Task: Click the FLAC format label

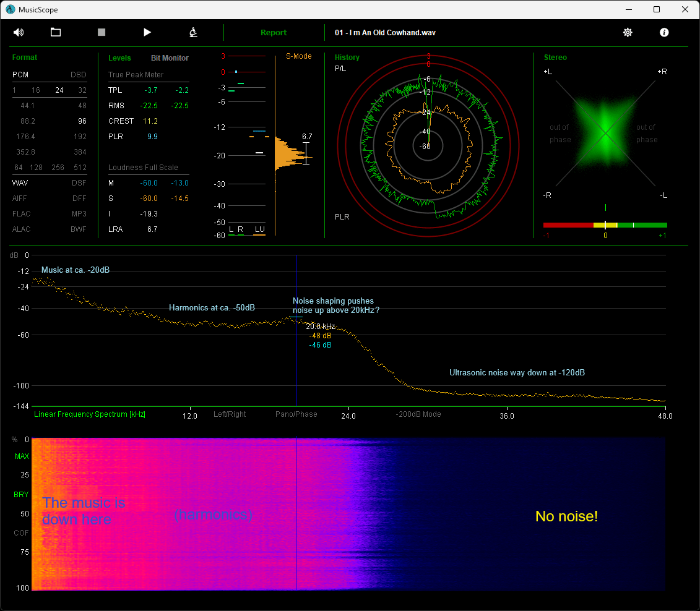Action: (x=22, y=214)
